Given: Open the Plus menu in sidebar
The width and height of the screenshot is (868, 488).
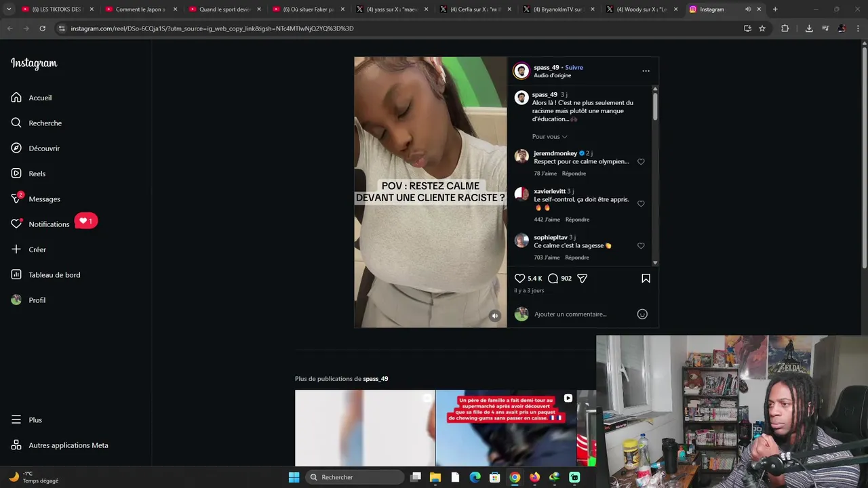Looking at the screenshot, I should pos(27,420).
